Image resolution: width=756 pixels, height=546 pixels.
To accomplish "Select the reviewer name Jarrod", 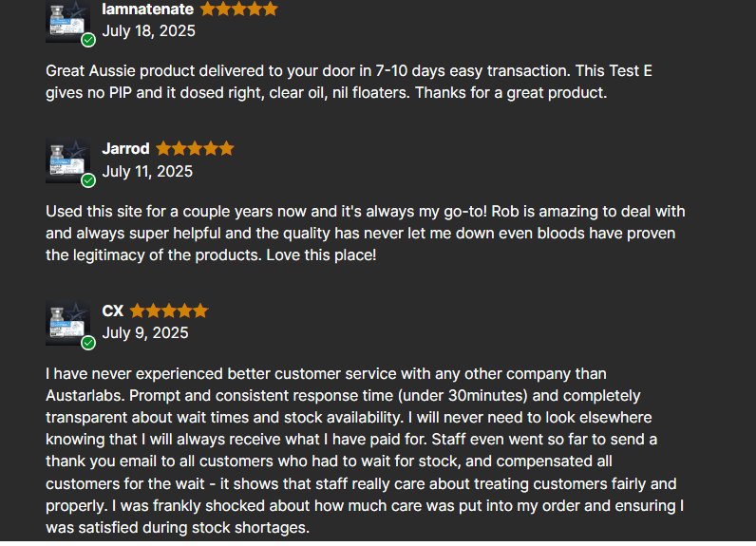I will (125, 148).
